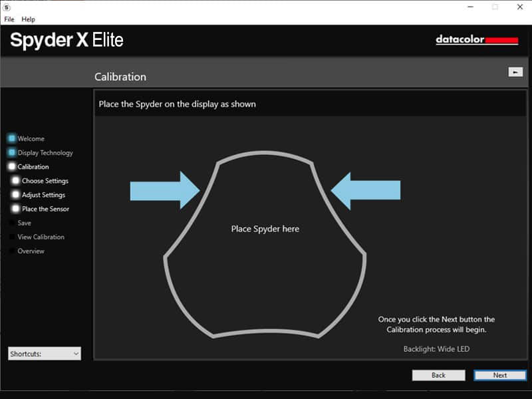The height and width of the screenshot is (399, 532).
Task: Select the Welcome step in sidebar
Action: [31, 138]
